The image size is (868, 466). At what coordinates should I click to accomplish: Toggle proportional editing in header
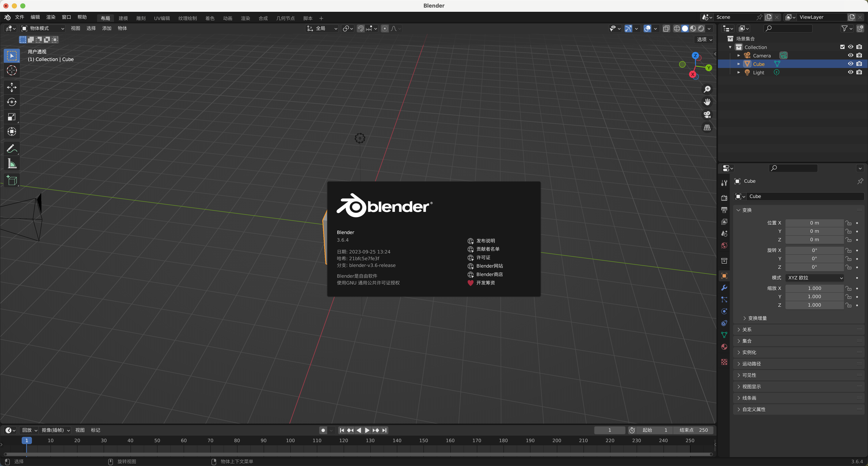(385, 29)
